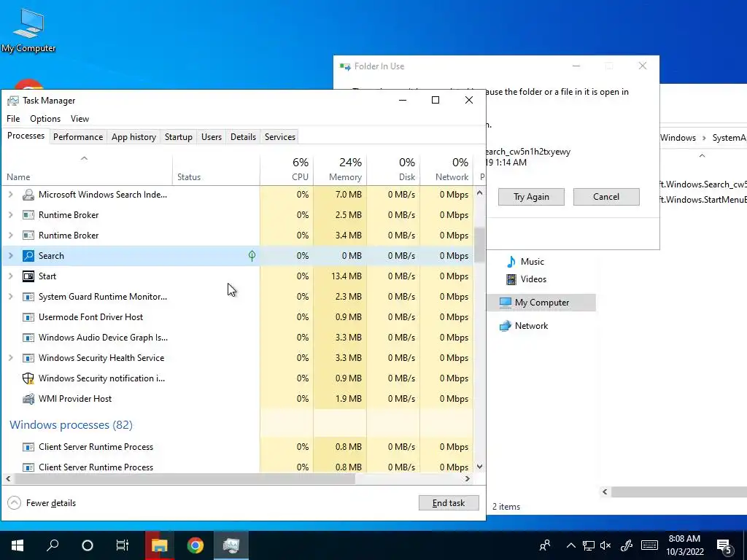Open File Explorer from the taskbar

coord(160,545)
